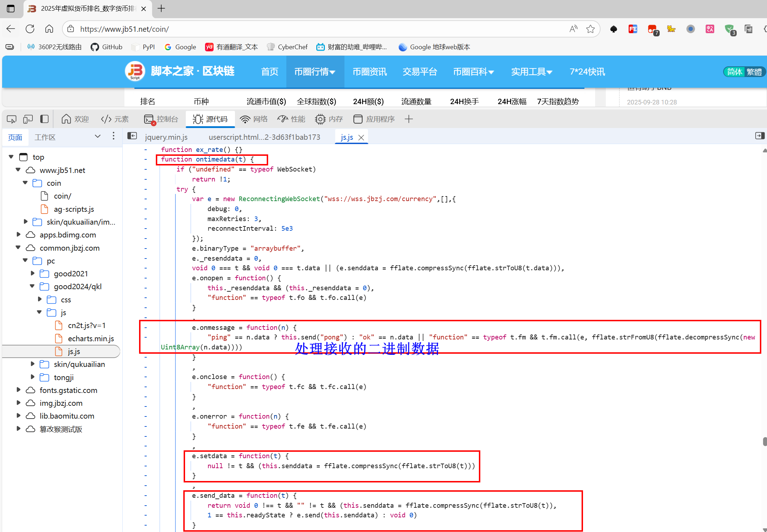The width and height of the screenshot is (767, 532).
Task: Open the read aloud icon
Action: (573, 29)
